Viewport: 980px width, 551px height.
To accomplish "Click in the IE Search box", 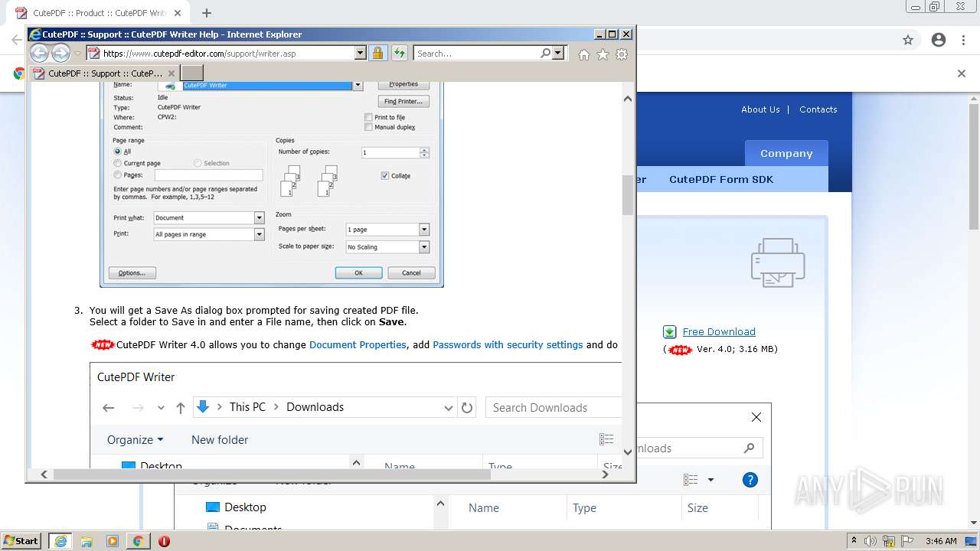I will tap(476, 53).
